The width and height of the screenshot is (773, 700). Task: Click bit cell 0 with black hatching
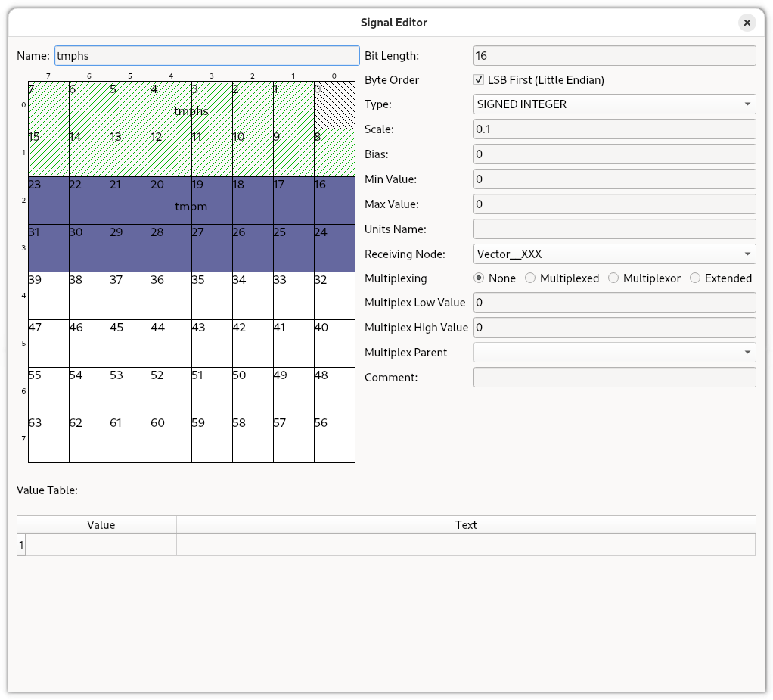click(334, 105)
